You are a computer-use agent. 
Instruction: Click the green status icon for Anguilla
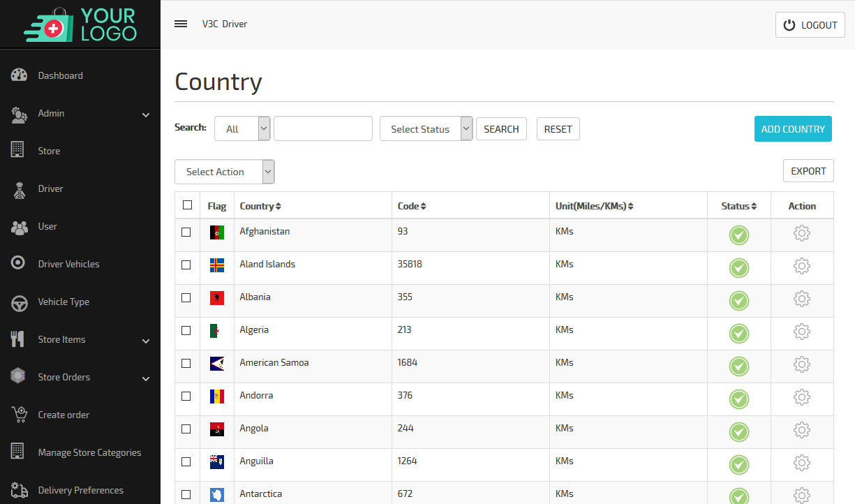[739, 465]
